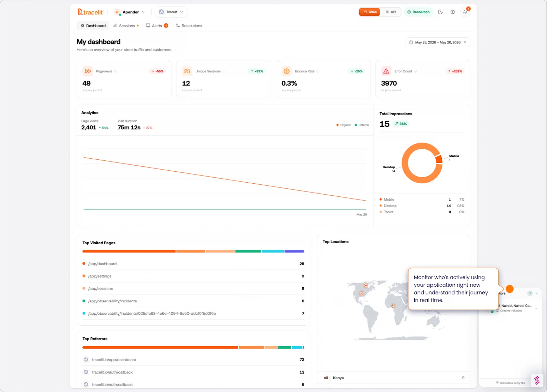The height and width of the screenshot is (392, 547).
Task: Click the purple segment of Top Visited bar
Action: (294, 251)
